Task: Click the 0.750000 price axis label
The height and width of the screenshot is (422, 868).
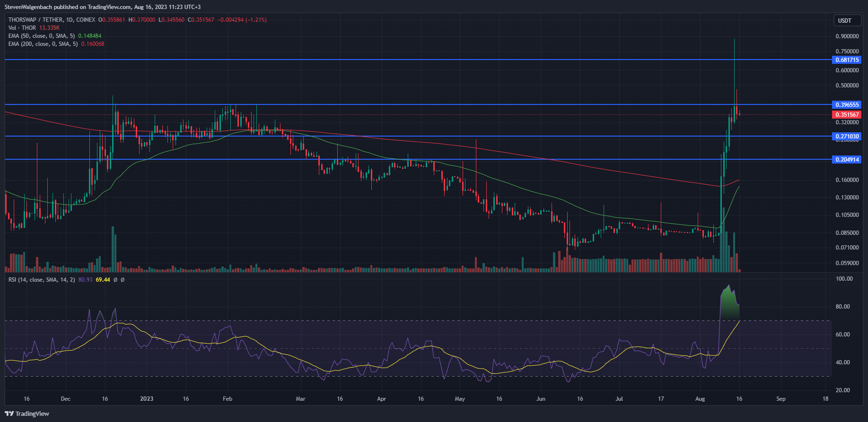Action: [847, 52]
